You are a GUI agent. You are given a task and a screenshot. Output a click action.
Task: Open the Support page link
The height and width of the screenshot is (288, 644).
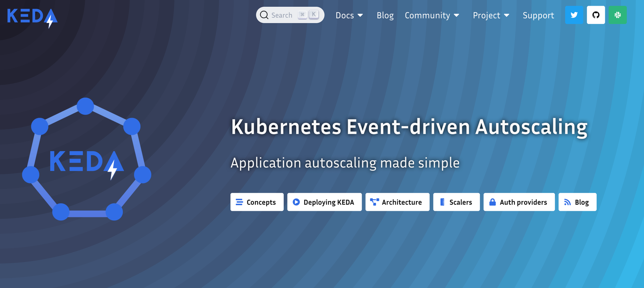click(538, 15)
